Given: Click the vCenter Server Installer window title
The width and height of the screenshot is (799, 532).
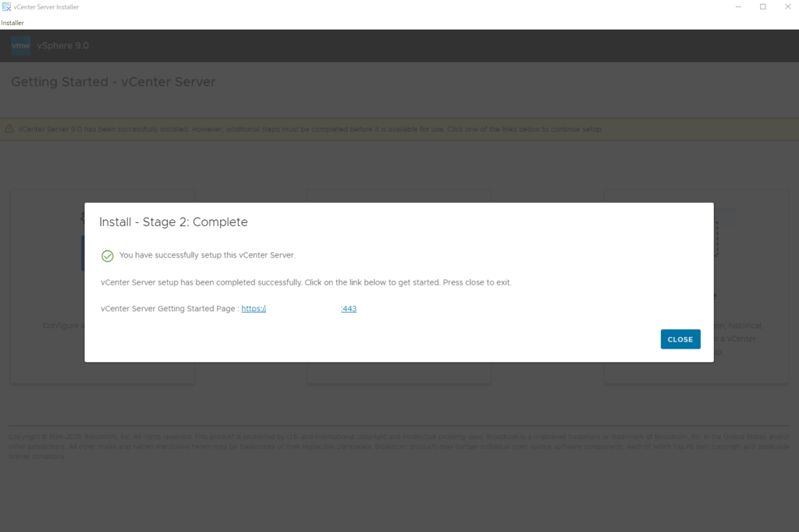Looking at the screenshot, I should 46,7.
